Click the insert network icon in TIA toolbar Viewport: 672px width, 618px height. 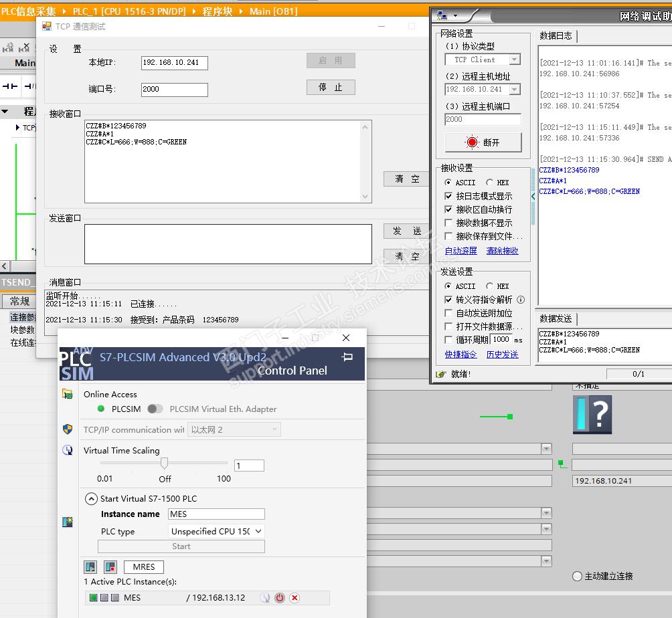tap(8, 47)
